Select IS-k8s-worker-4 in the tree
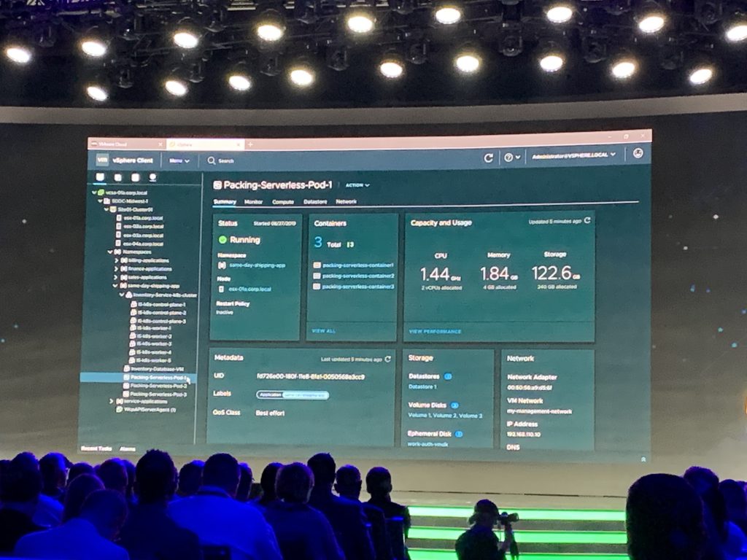The width and height of the screenshot is (747, 560). (x=151, y=352)
